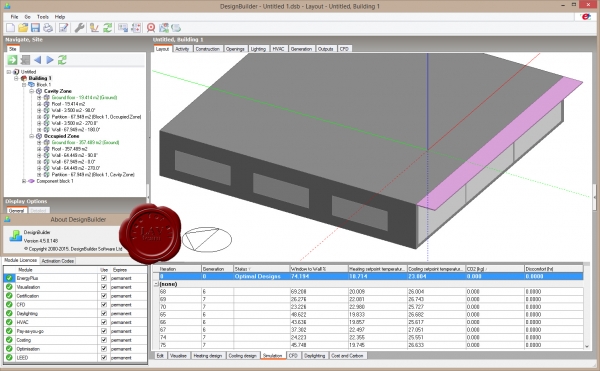Click the two-windows icon right of the green refresh arrows
Viewport: 600px width, 371px height.
(123, 28)
